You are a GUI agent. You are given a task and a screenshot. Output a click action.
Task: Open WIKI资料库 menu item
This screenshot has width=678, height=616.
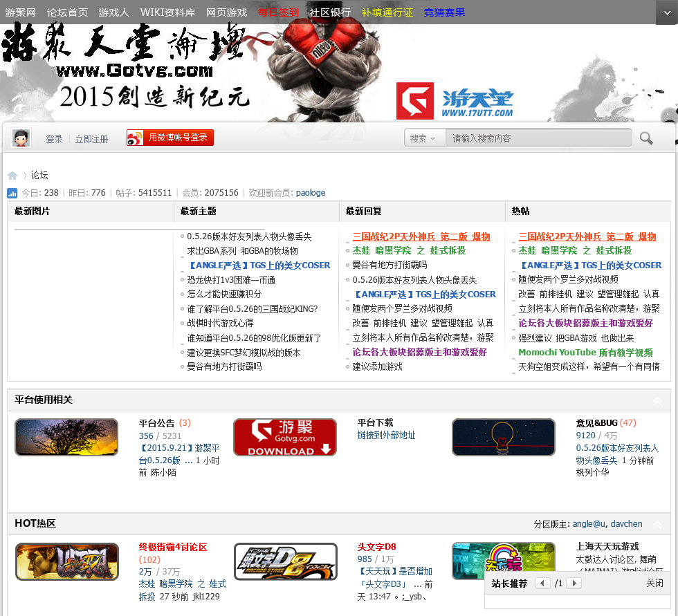point(167,12)
